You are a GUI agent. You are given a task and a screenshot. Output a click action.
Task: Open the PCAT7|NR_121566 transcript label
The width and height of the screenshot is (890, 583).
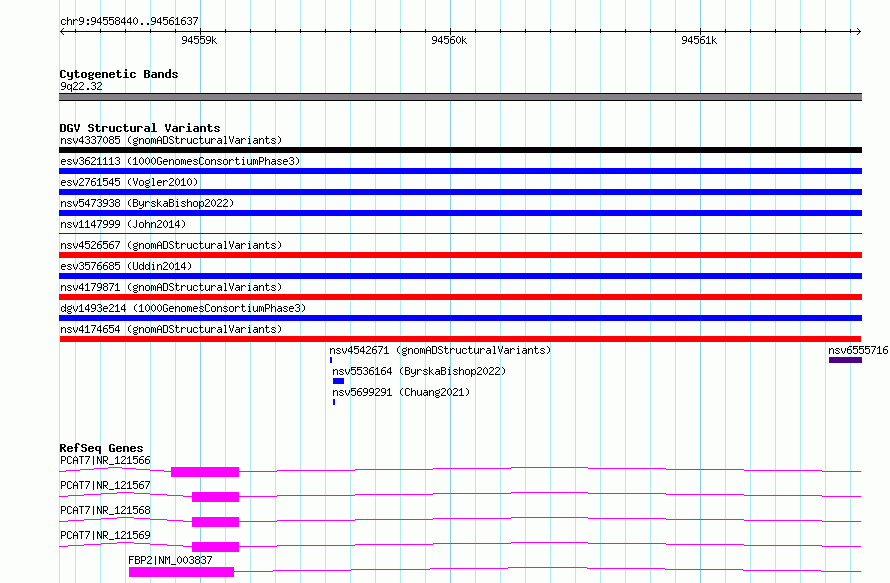(105, 460)
